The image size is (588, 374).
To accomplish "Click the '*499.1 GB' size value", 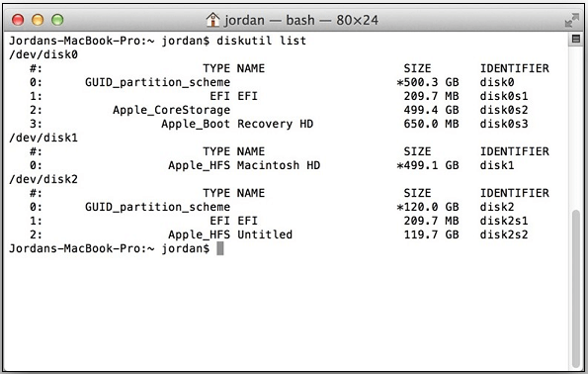I will (x=428, y=165).
